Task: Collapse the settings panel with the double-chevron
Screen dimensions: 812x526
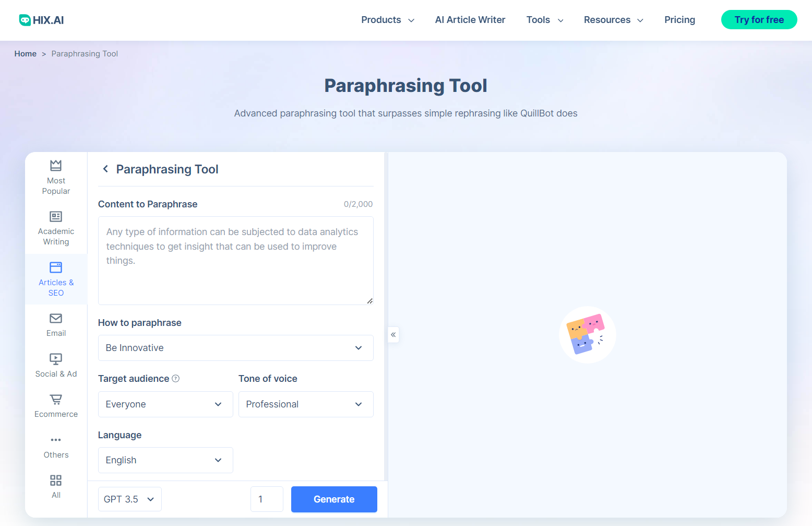Action: click(393, 335)
